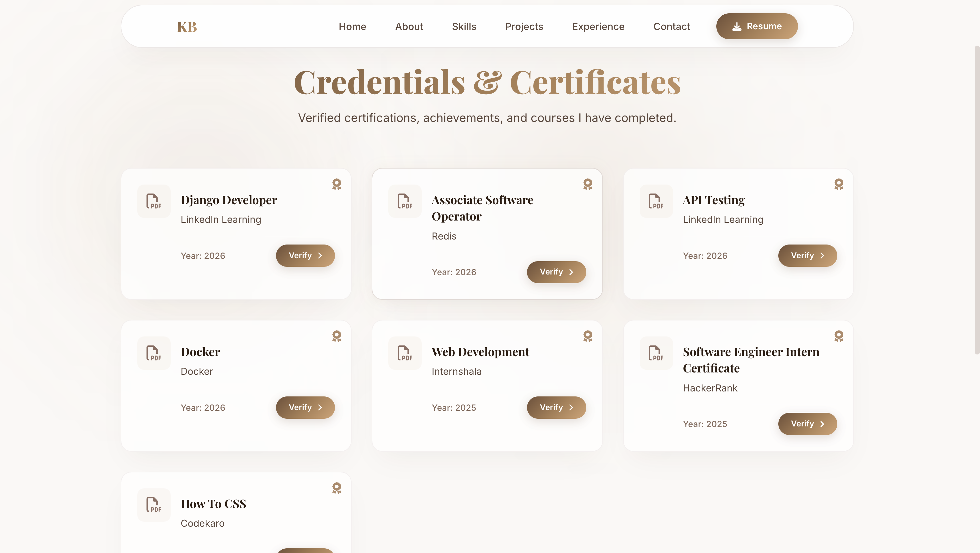This screenshot has width=980, height=553.
Task: Verify the Associate Software Operator certificate
Action: [556, 272]
